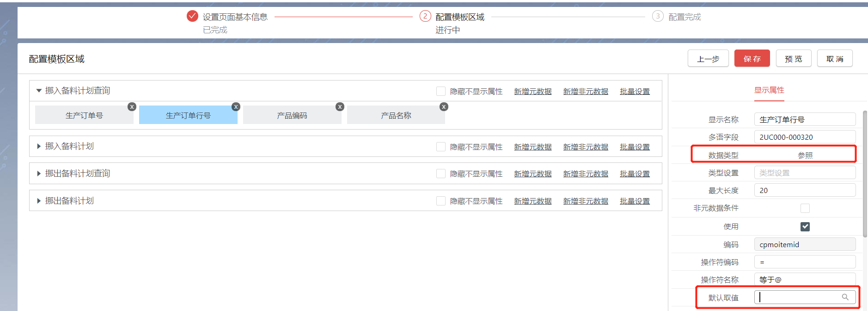The height and width of the screenshot is (311, 868).
Task: Expand the 挪入备料计划 section
Action: (x=39, y=146)
